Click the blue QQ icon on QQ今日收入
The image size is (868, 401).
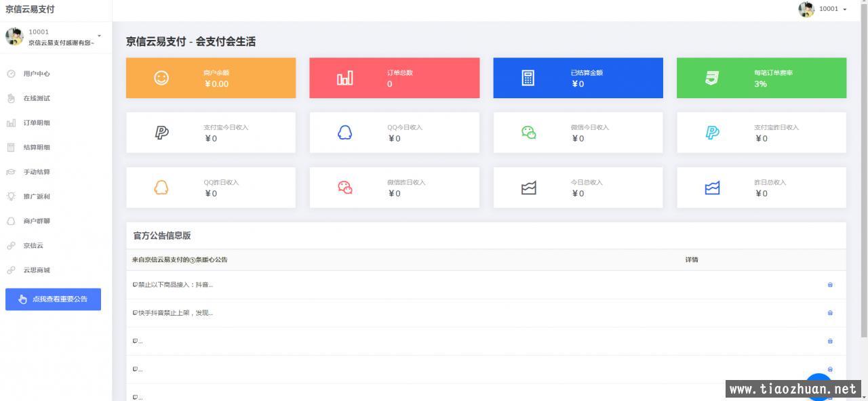(x=344, y=133)
